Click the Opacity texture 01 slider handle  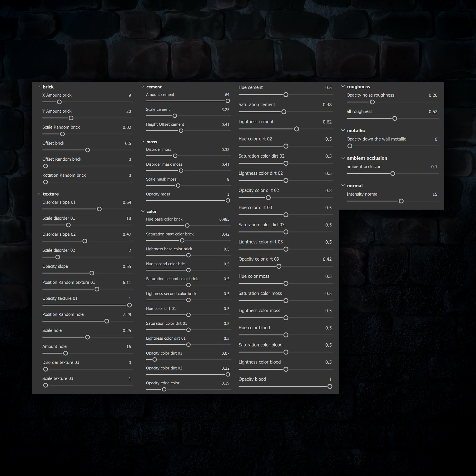129,305
